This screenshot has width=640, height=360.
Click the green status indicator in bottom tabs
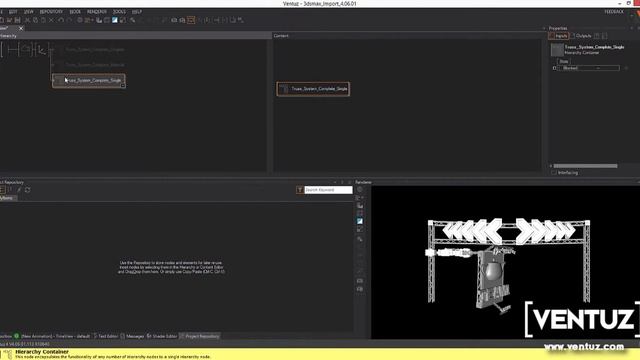(16, 336)
